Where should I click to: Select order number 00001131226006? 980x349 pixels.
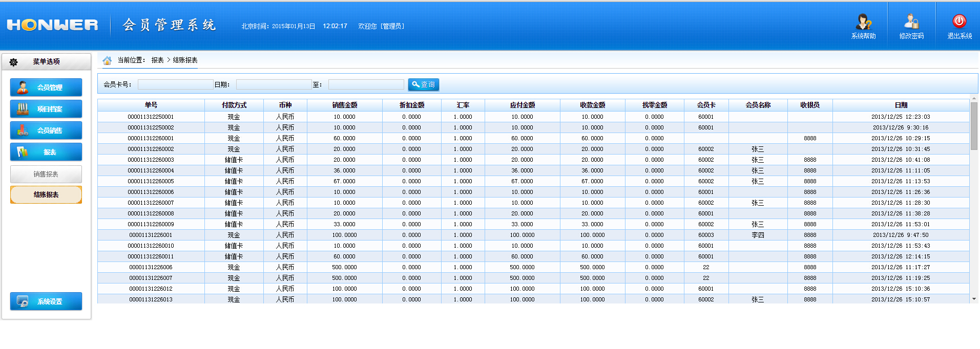pyautogui.click(x=151, y=267)
